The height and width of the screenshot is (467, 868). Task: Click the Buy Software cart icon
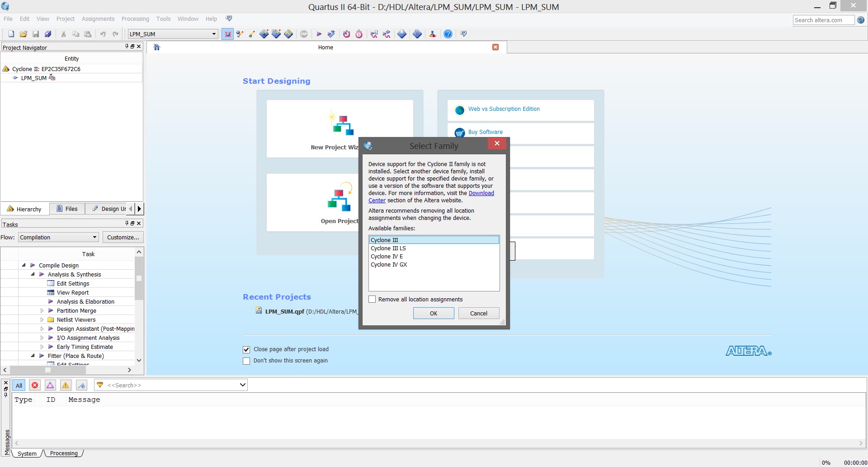coord(460,133)
